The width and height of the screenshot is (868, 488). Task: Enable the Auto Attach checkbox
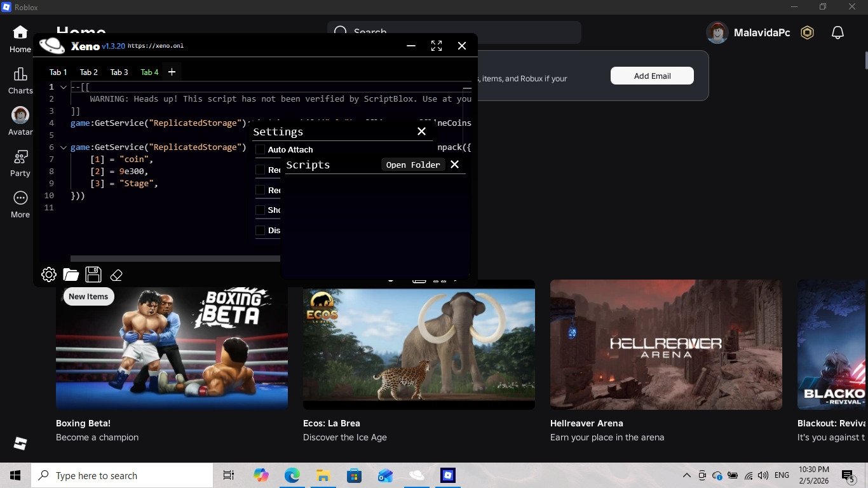[260, 149]
